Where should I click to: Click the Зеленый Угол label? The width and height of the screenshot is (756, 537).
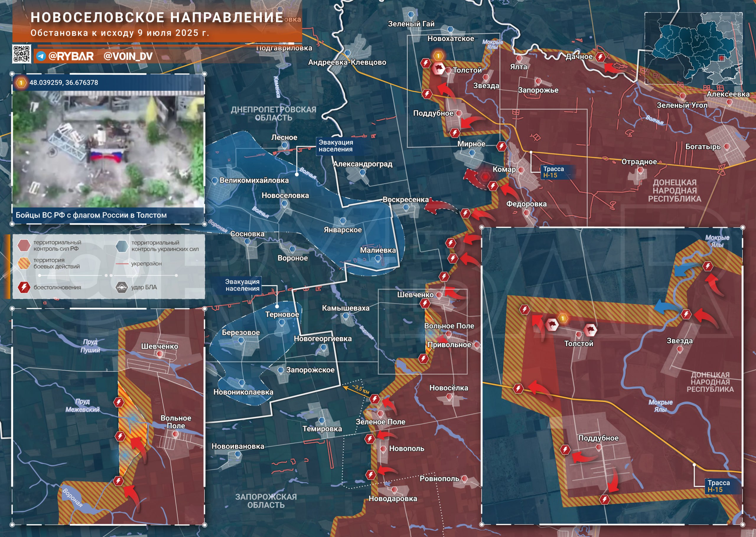click(682, 105)
